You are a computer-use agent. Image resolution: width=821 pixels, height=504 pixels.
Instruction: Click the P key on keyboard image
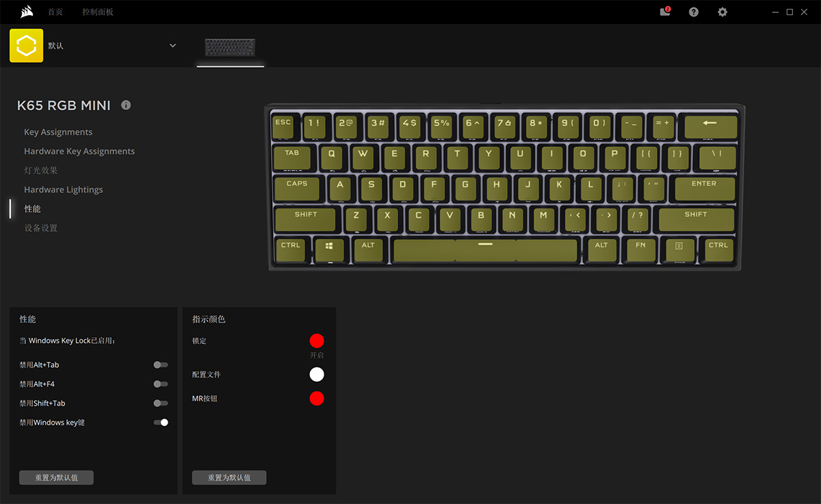[x=615, y=158]
